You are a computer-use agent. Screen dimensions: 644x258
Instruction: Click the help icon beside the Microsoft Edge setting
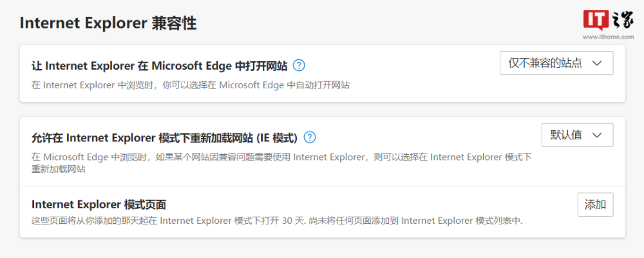pyautogui.click(x=299, y=65)
